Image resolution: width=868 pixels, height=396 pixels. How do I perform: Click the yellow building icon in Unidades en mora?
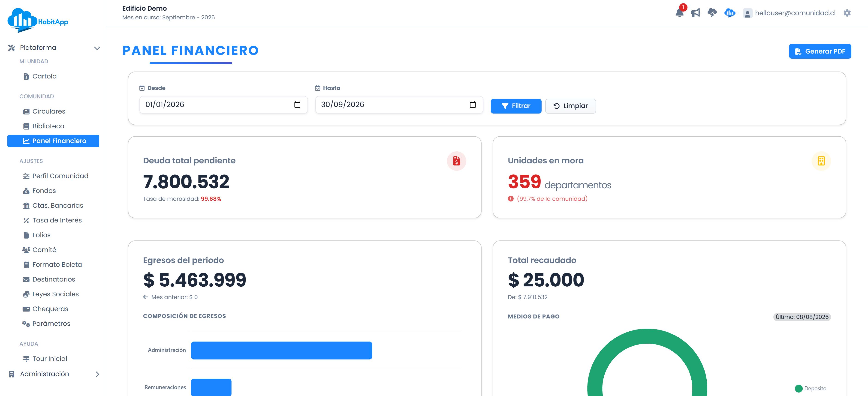click(821, 161)
